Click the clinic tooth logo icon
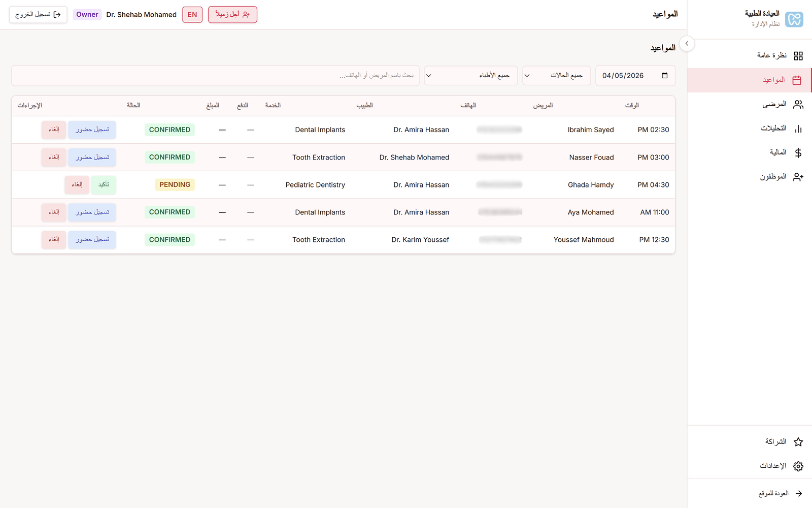Viewport: 812px width, 508px height. coord(794,19)
